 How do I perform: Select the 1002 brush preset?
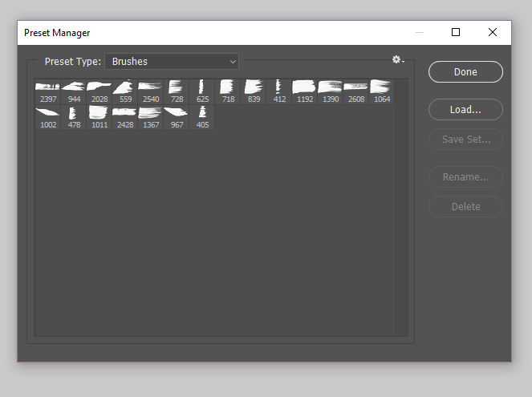tap(48, 117)
